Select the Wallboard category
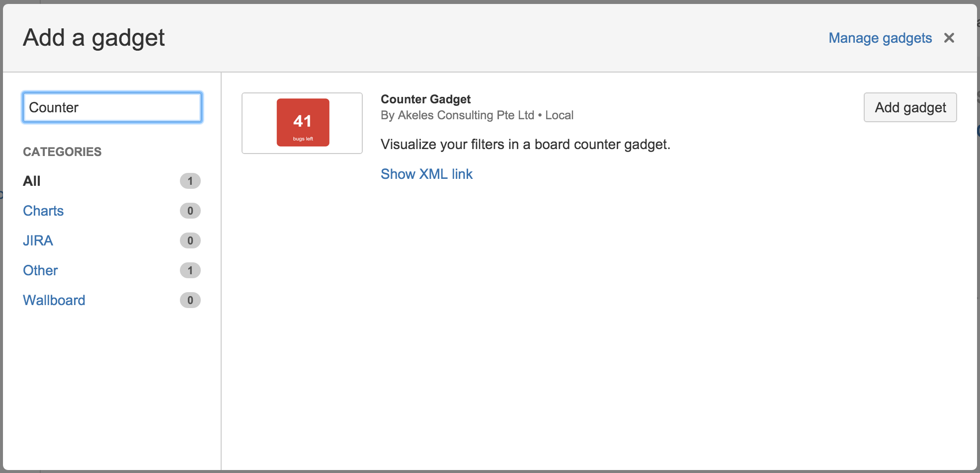This screenshot has width=980, height=473. click(54, 300)
